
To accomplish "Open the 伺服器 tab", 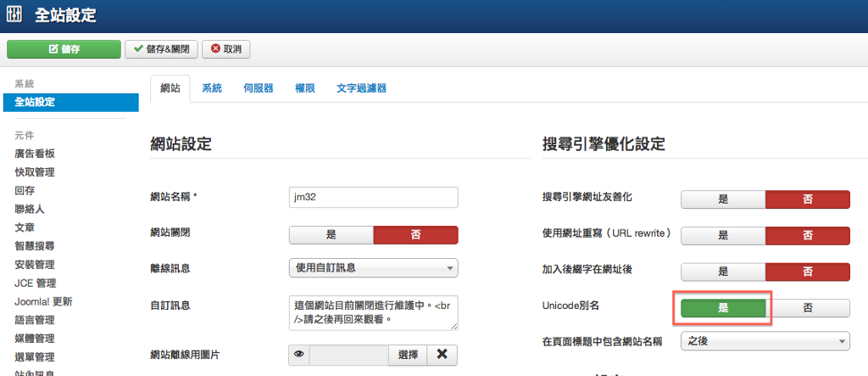I will pos(258,88).
